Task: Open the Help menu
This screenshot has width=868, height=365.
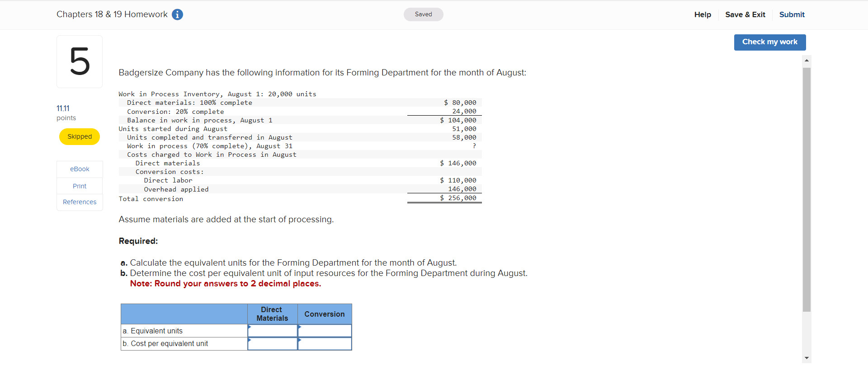Action: (x=703, y=14)
